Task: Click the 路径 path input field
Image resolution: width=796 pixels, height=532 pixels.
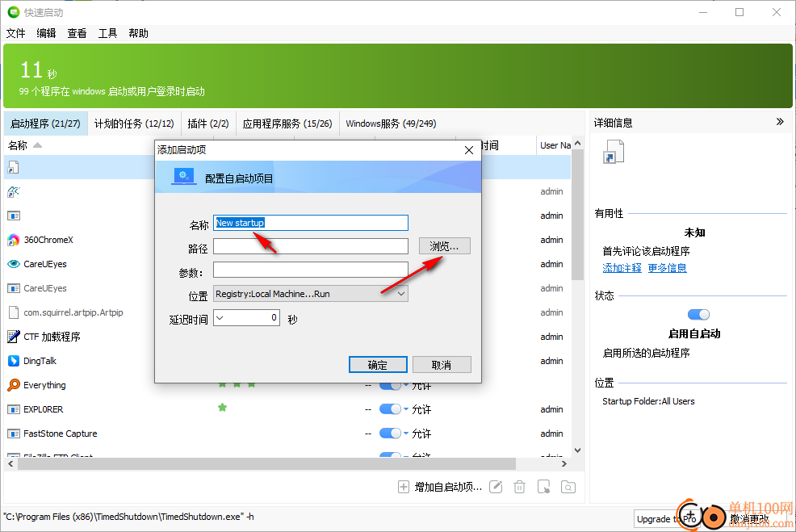Action: [x=311, y=246]
